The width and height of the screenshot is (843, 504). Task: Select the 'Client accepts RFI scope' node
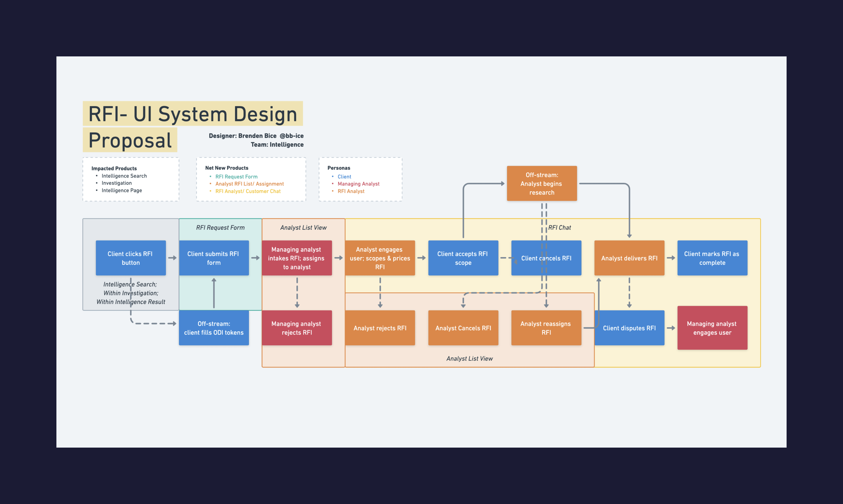click(x=463, y=258)
